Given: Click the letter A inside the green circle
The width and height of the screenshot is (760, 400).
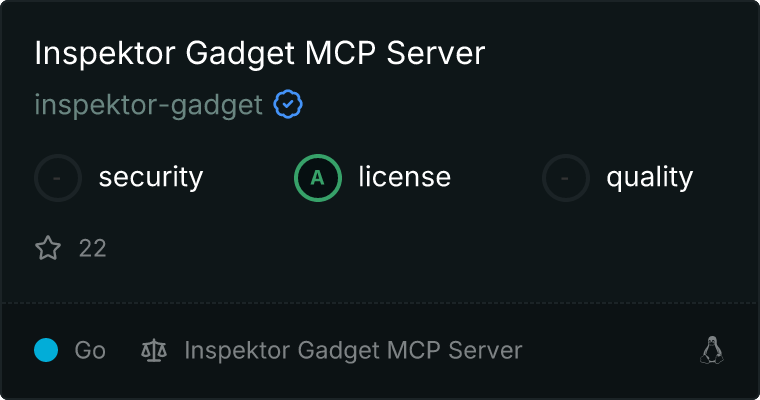Looking at the screenshot, I should (317, 178).
